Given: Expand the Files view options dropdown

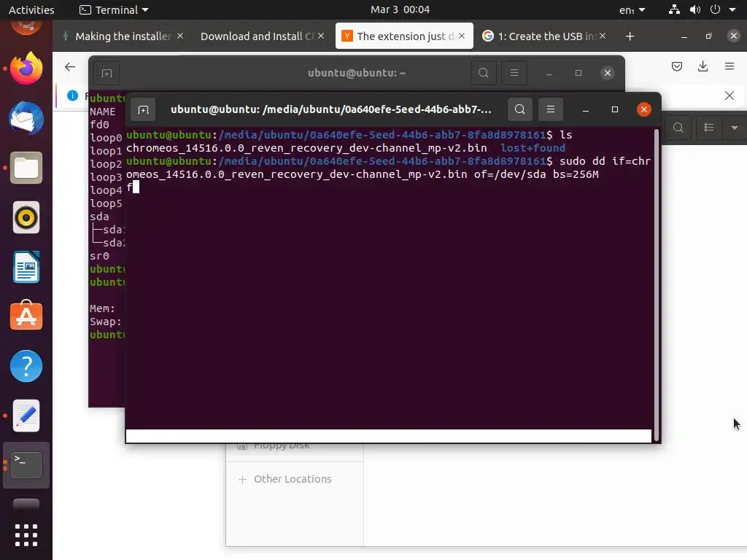Looking at the screenshot, I should coord(734,128).
